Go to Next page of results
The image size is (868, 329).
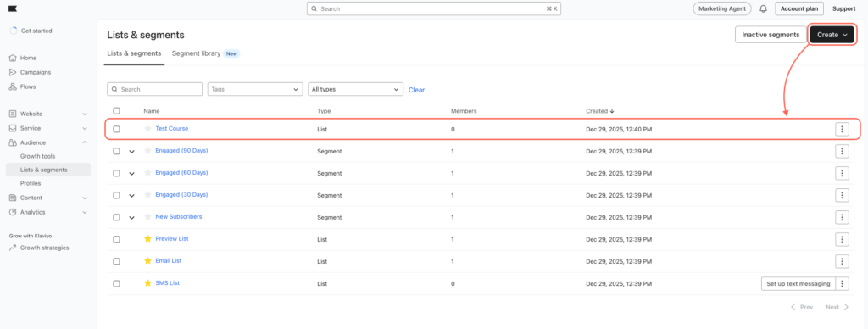pyautogui.click(x=837, y=307)
